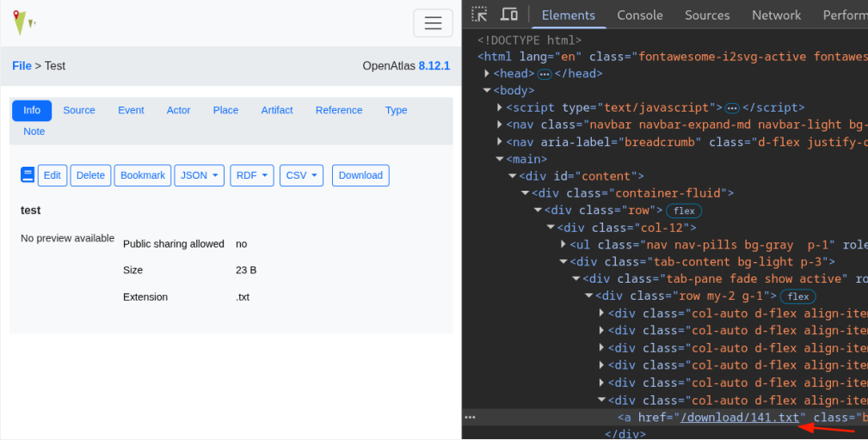
Task: Click the blue book manual icon
Action: coord(28,175)
